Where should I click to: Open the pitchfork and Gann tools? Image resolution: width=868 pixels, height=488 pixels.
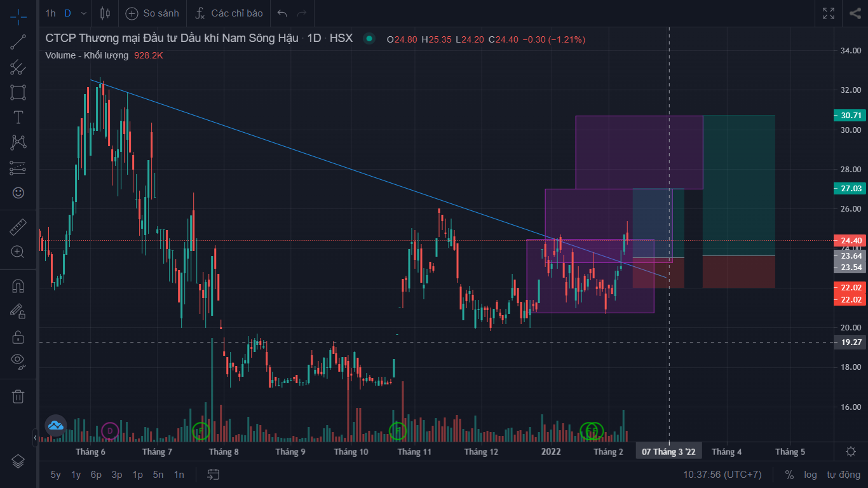[18, 67]
